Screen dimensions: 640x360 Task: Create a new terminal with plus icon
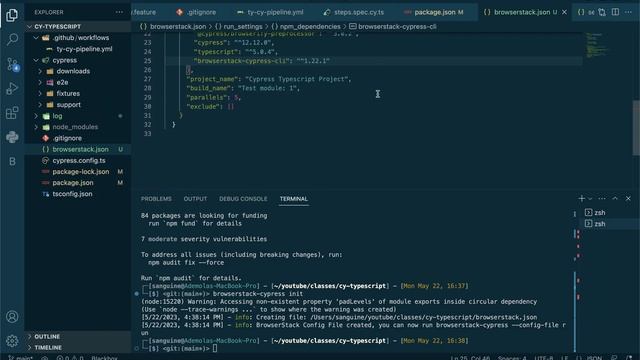581,198
